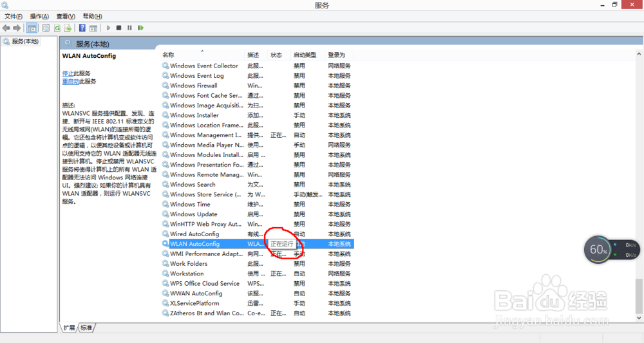This screenshot has width=644, height=343.
Task: Switch to the 标准 tab
Action: click(86, 328)
